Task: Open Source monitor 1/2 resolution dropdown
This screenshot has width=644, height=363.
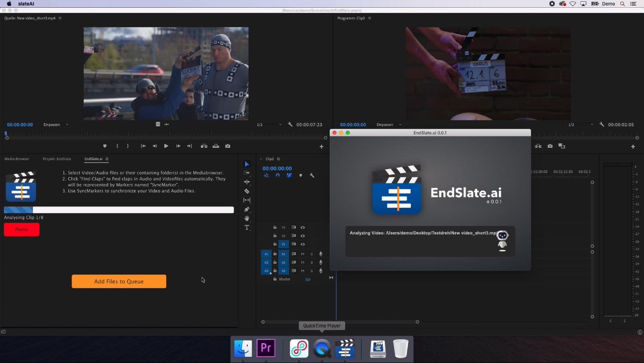Action: (269, 125)
